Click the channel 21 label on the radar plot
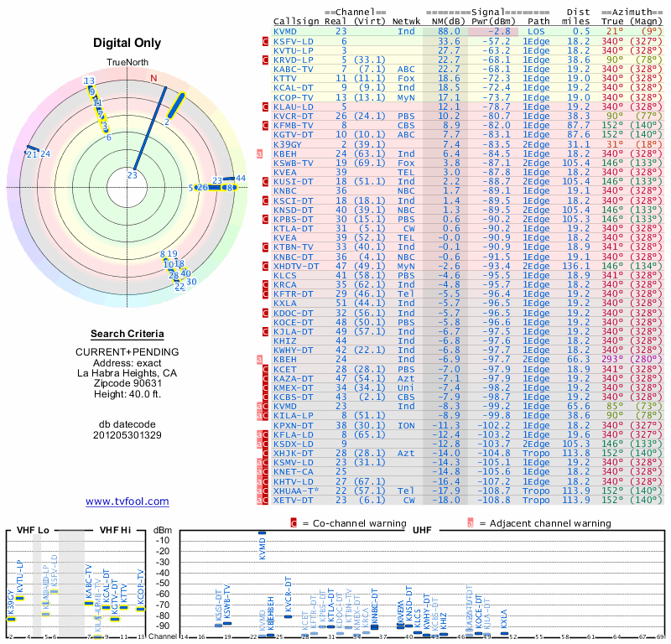The height and width of the screenshot is (644, 671). pos(32,154)
